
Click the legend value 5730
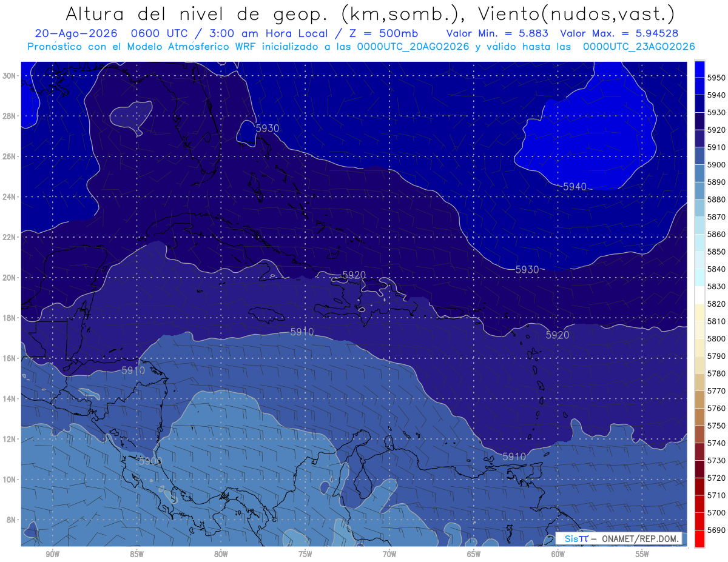click(716, 461)
